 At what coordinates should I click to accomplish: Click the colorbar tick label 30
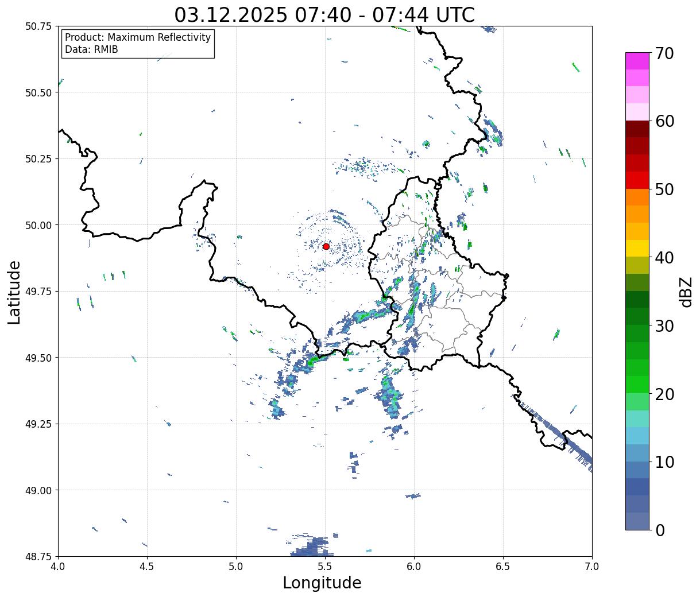(x=664, y=325)
